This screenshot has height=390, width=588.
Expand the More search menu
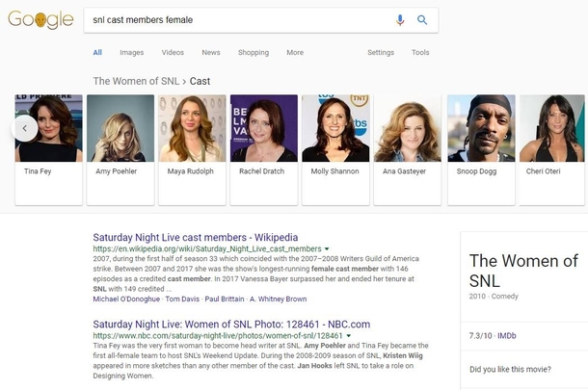point(295,52)
